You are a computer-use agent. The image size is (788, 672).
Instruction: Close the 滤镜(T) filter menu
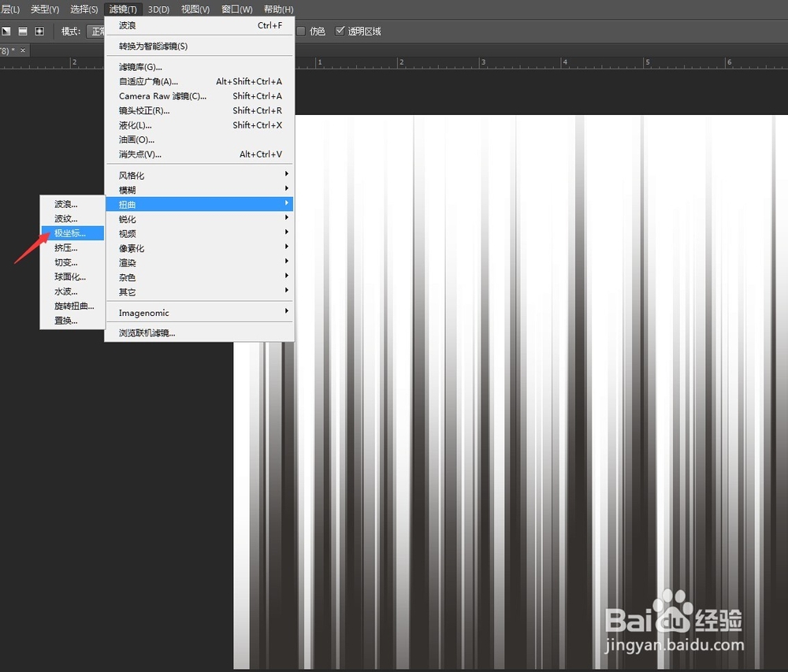[x=123, y=9]
